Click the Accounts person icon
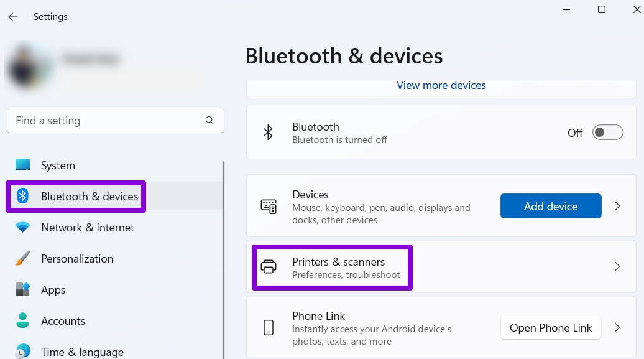 tap(22, 320)
